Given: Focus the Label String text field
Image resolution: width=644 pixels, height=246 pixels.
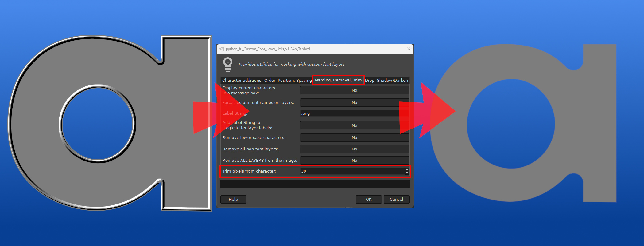Looking at the screenshot, I should 354,113.
